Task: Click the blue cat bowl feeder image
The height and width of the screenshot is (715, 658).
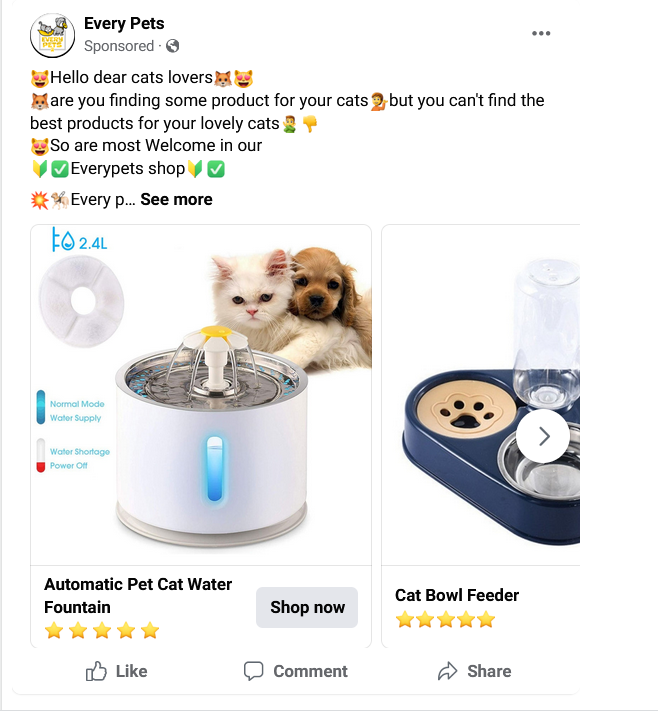Action: [481, 395]
